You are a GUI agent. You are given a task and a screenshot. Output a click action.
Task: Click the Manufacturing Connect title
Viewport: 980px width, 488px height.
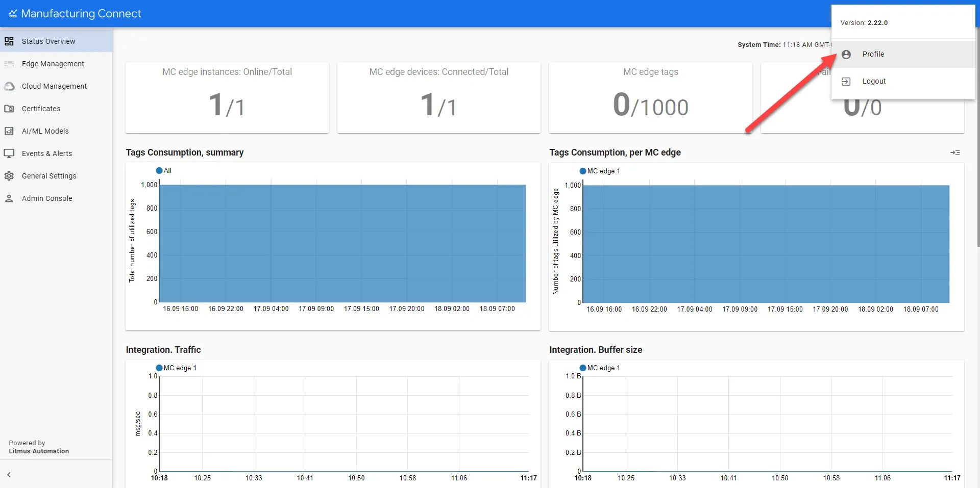click(x=81, y=14)
